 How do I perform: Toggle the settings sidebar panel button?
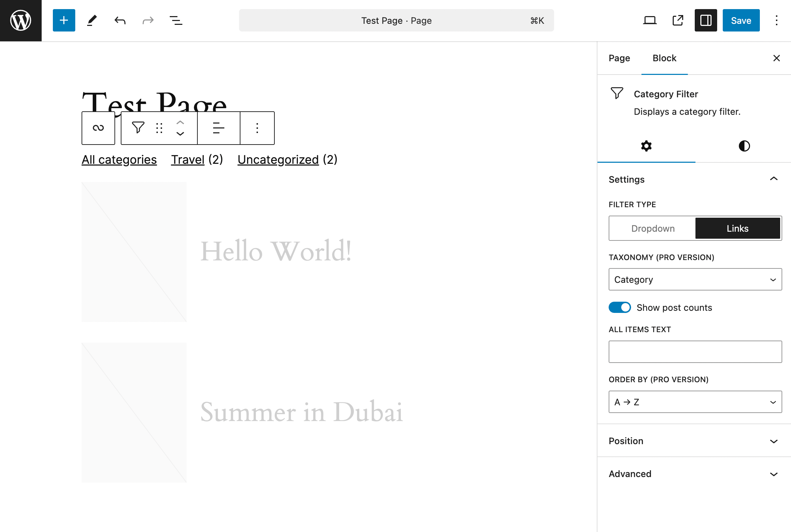706,21
